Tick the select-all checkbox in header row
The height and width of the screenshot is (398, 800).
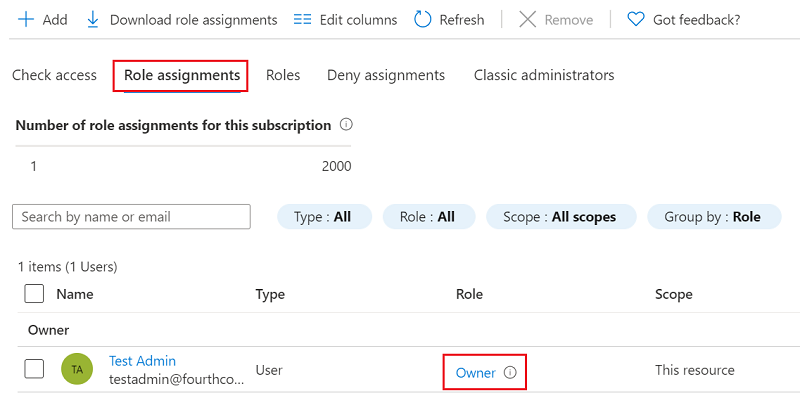point(34,294)
